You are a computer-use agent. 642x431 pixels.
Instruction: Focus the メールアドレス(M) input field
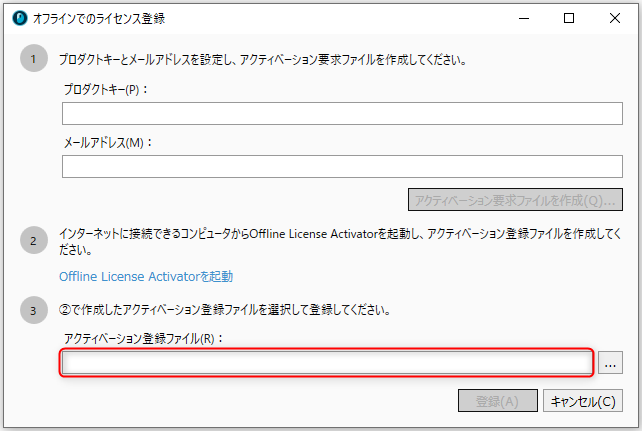(342, 166)
